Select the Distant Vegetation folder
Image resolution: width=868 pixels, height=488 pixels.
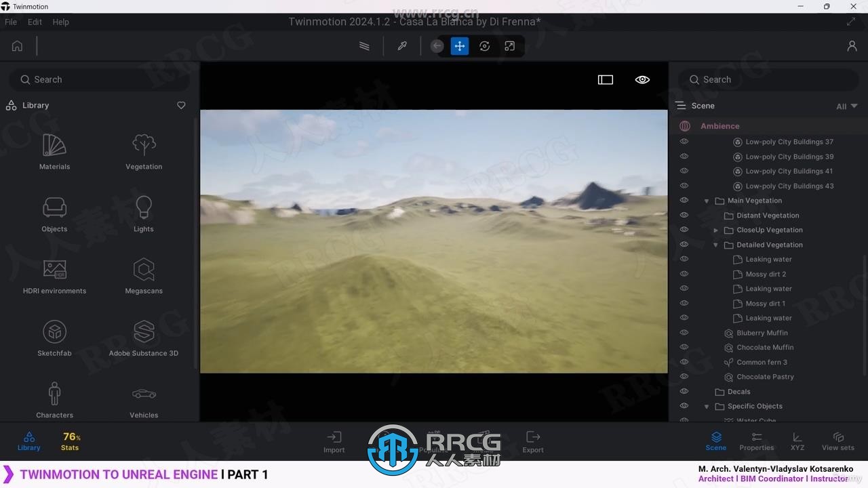click(x=768, y=216)
